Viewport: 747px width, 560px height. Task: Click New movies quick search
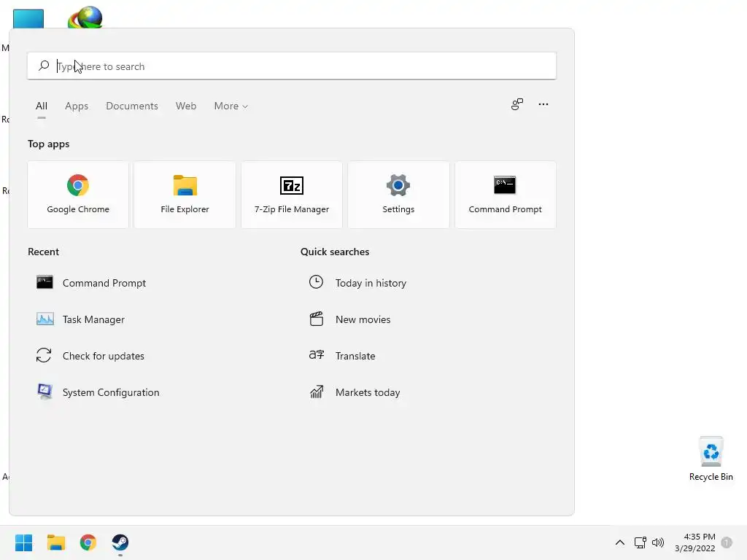click(x=350, y=319)
